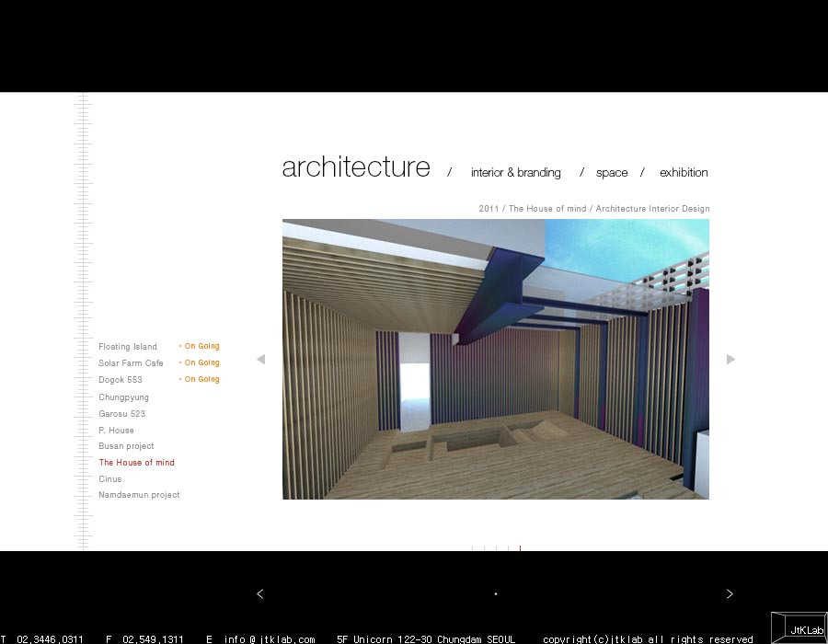The width and height of the screenshot is (828, 644).
Task: Select The House of mind project
Action: click(x=137, y=463)
